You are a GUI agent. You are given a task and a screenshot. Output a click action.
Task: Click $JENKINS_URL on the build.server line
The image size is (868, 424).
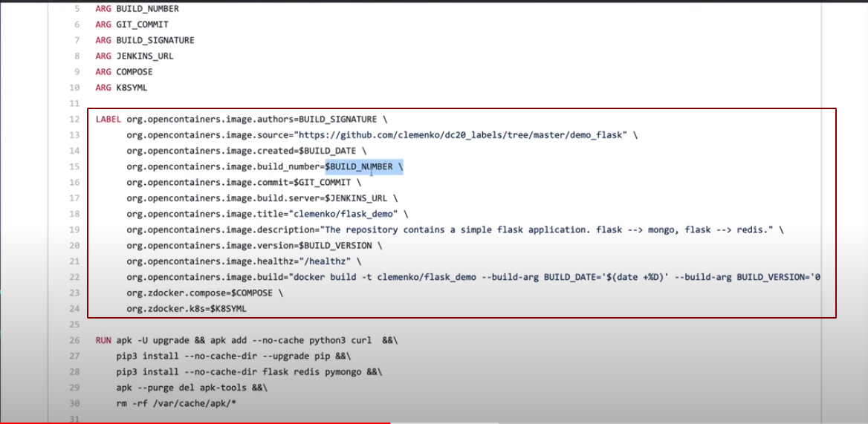tap(357, 198)
